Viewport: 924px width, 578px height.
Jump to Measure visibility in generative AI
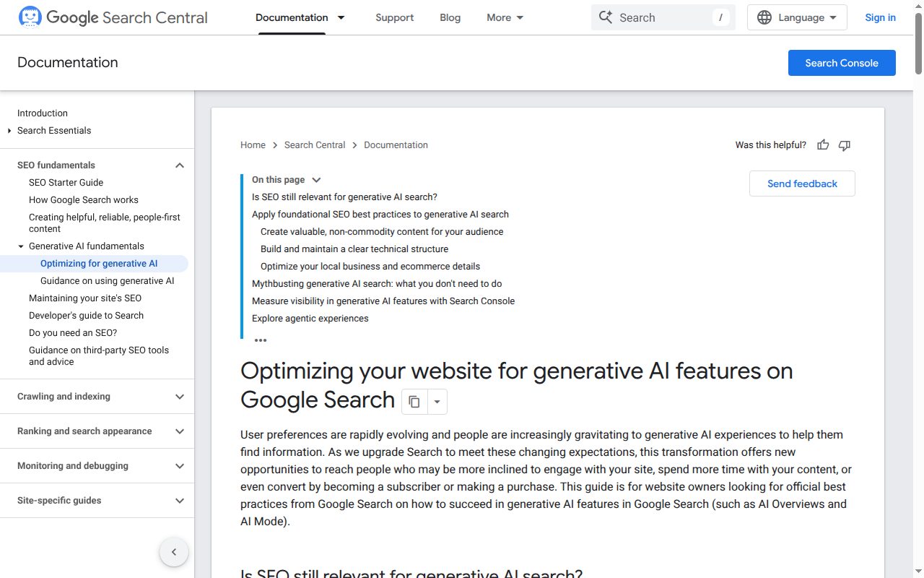[x=383, y=301]
